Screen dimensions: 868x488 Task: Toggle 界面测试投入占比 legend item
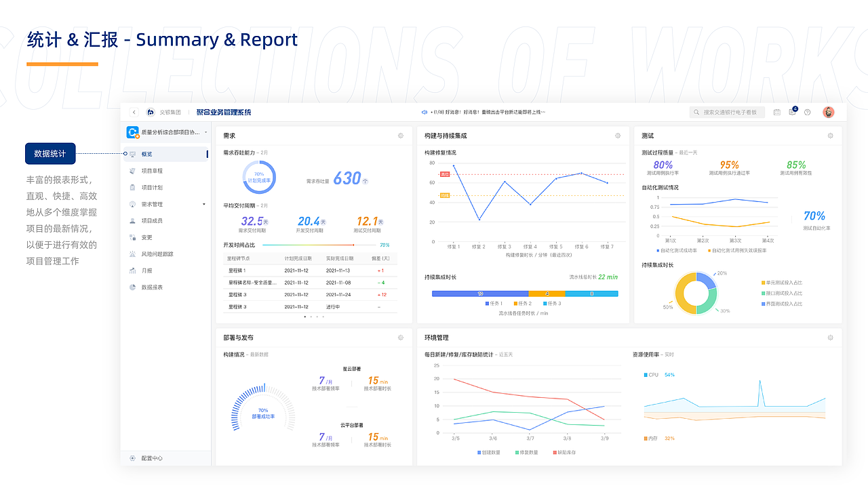782,304
